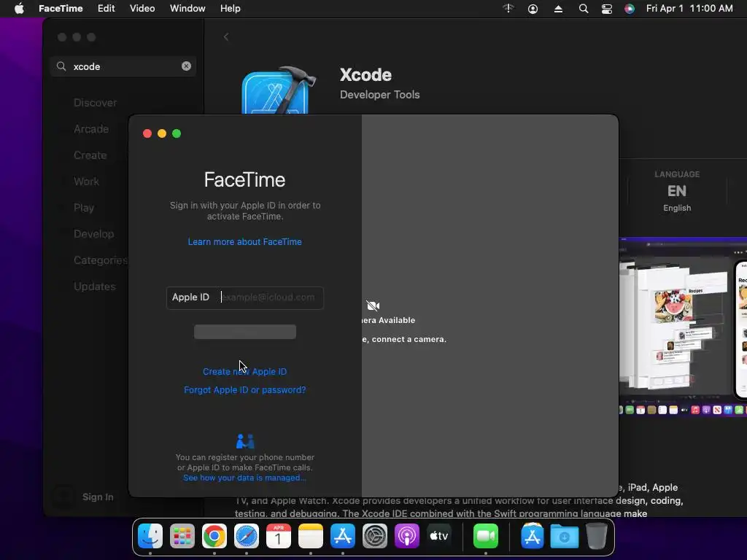Open Google Chrome from the Dock
Viewport: 747px width, 560px height.
click(214, 536)
